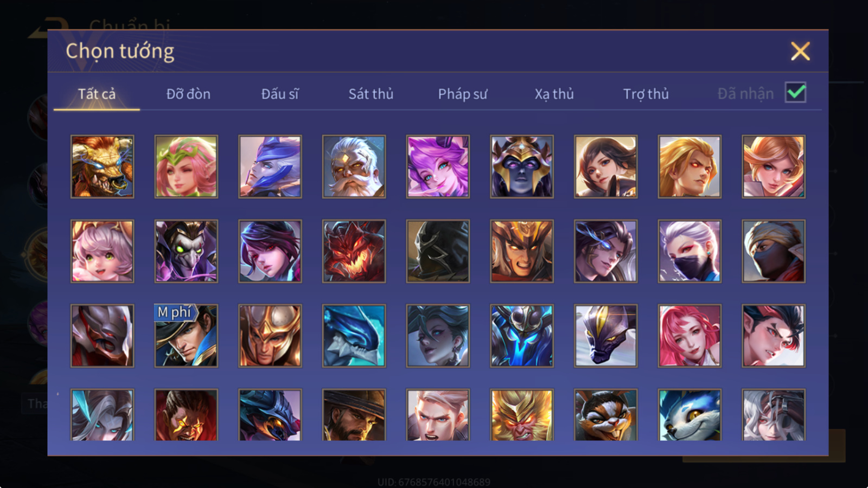Open the 'Trợ thủ' tab

tap(646, 94)
